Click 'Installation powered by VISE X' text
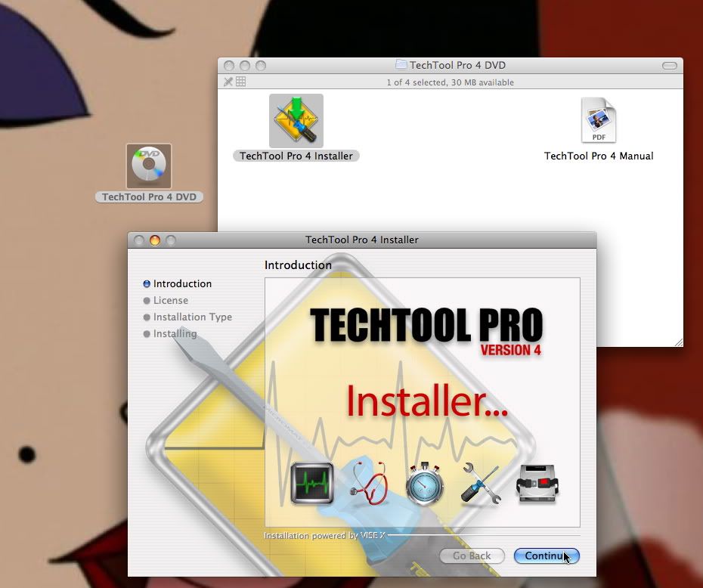 pos(324,535)
